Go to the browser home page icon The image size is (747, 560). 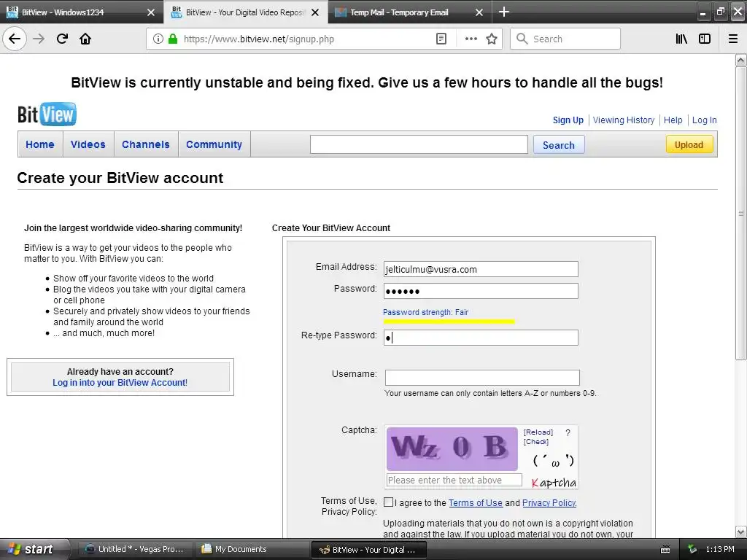pyautogui.click(x=85, y=39)
